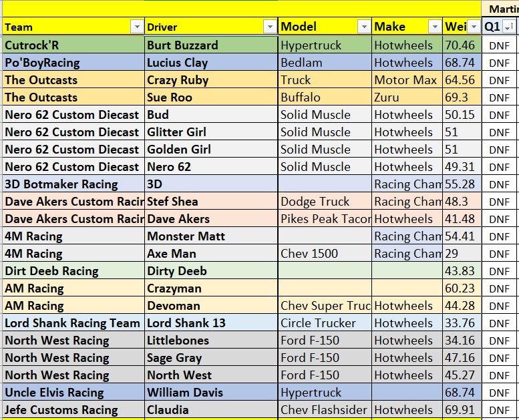Click the Glitter Girl driver cell

pyautogui.click(x=211, y=132)
